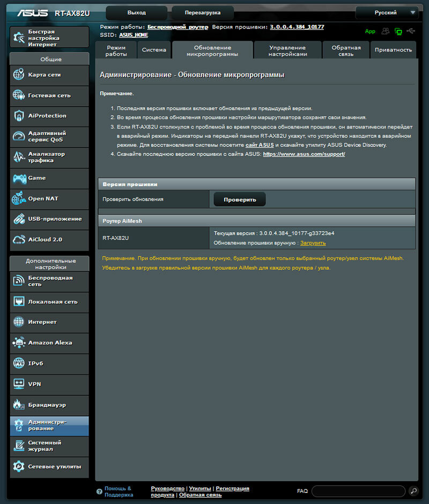
Task: Click the Amazon Alexa icon
Action: click(19, 343)
